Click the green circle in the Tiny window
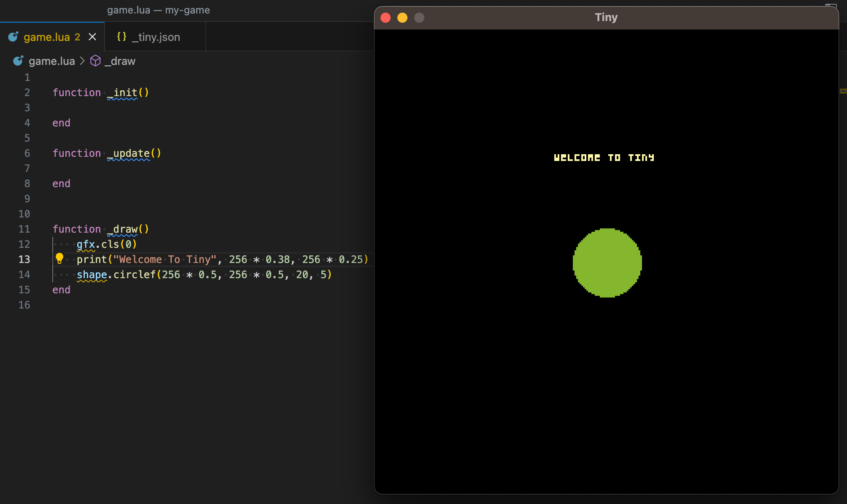The image size is (847, 504). click(607, 263)
